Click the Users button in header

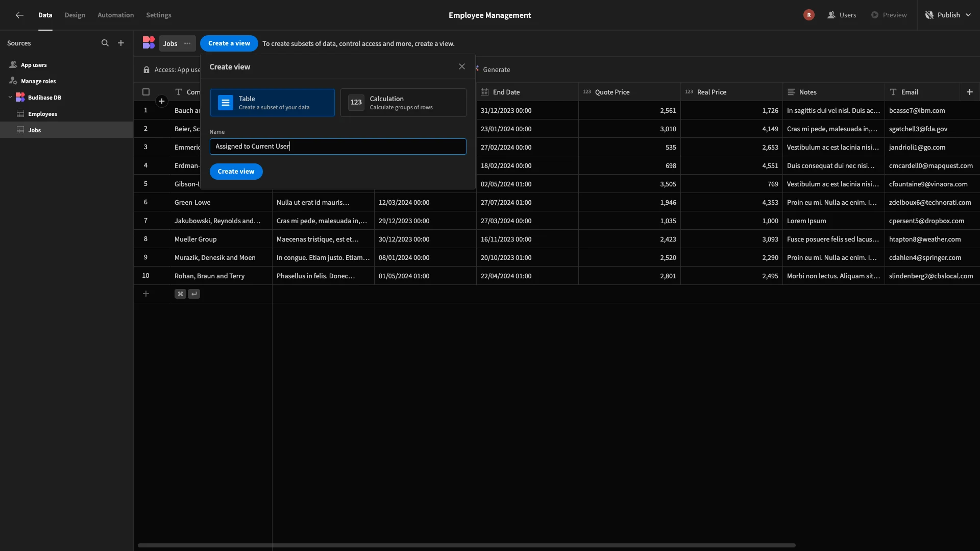click(x=842, y=15)
